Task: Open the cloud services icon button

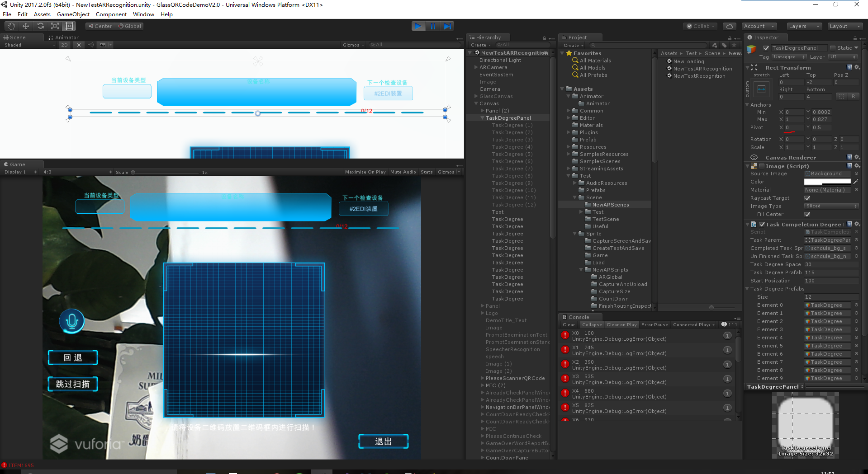Action: [729, 26]
